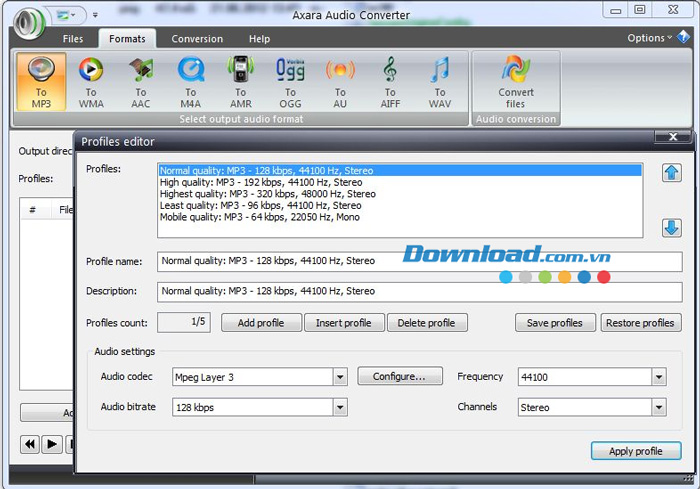Click the rewind playback button
The width and height of the screenshot is (700, 489).
[x=30, y=444]
